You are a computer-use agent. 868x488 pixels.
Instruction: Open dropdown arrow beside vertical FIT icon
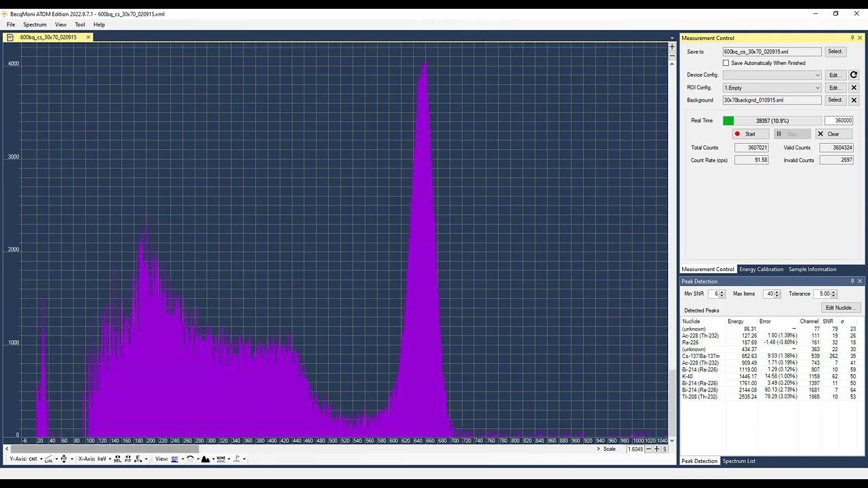tap(72, 459)
